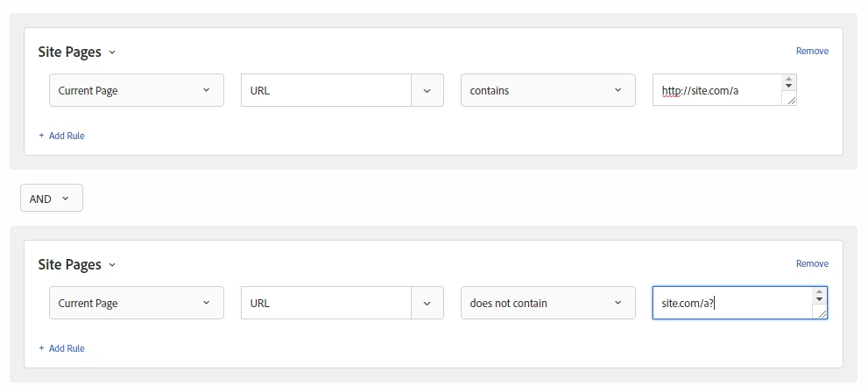Add Rule to the second Site Pages group

coord(61,348)
